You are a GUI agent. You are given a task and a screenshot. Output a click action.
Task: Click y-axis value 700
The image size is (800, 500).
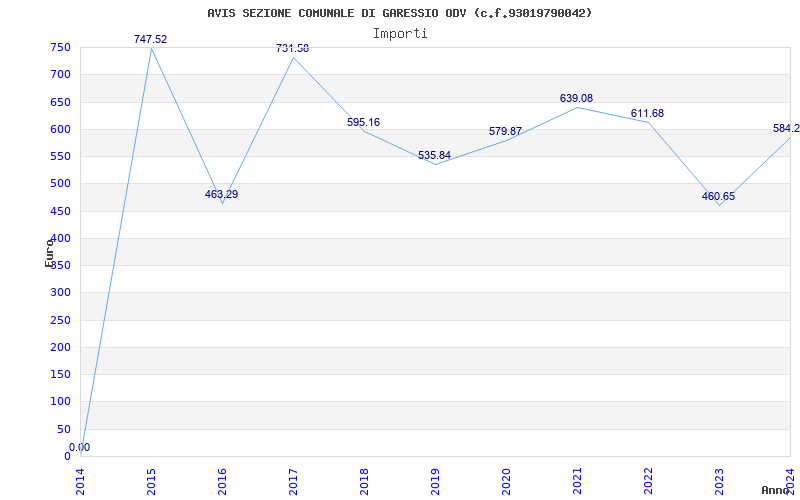coord(60,74)
